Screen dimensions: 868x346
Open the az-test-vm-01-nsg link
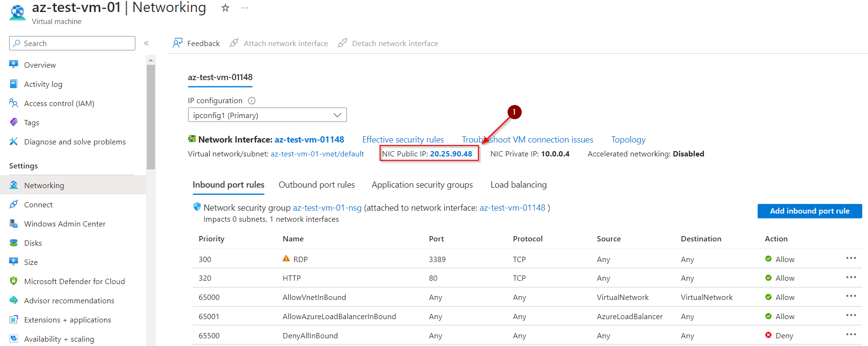pyautogui.click(x=327, y=208)
